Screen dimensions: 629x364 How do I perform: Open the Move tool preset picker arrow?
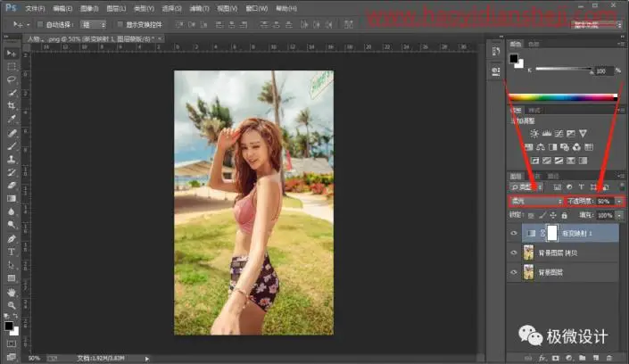(28, 25)
